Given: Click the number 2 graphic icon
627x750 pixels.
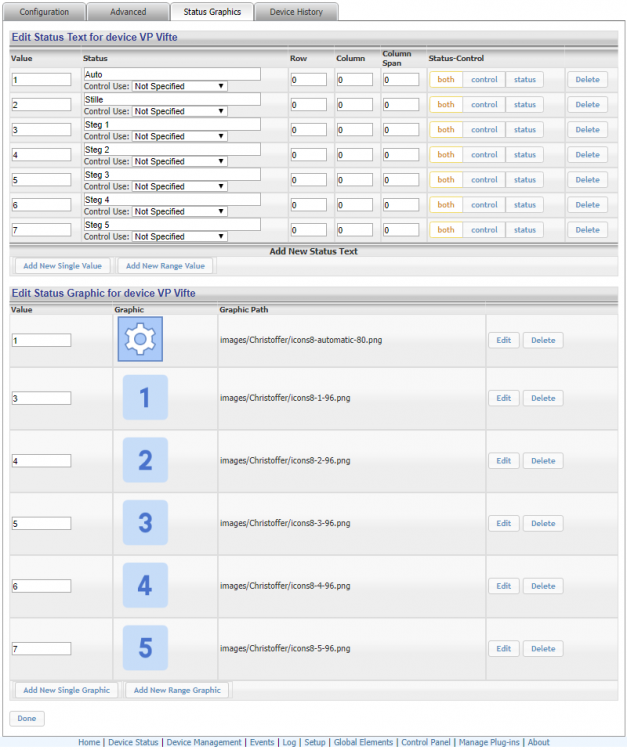Looking at the screenshot, I should click(x=145, y=460).
